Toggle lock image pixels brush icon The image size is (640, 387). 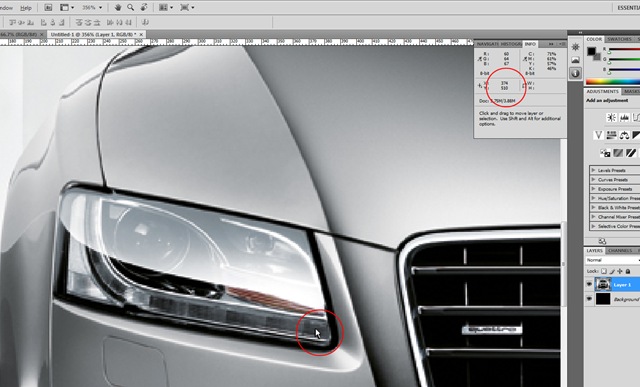(612, 271)
